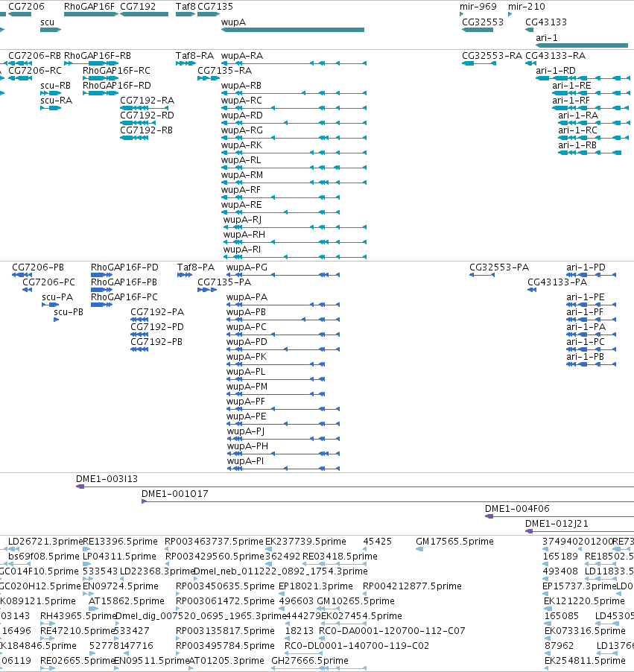Click the CG7206 gene label
Screen dimensions: 634x672
click(x=26, y=7)
